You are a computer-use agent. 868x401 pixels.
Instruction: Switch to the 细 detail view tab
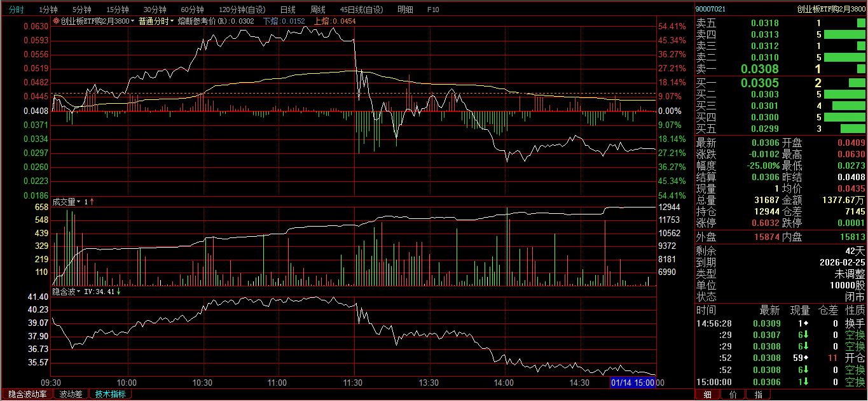(x=707, y=395)
